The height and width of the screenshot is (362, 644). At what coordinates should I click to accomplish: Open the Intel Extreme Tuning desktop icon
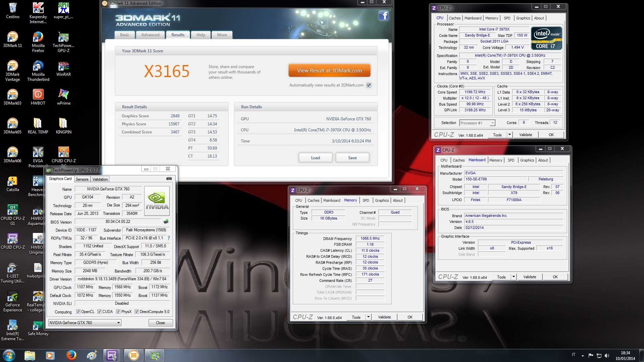pos(12,330)
